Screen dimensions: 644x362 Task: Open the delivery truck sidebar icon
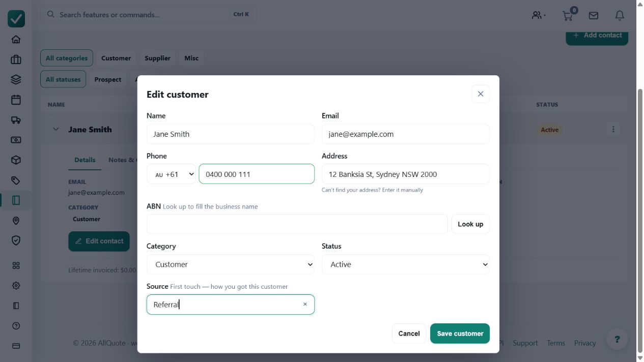[16, 120]
